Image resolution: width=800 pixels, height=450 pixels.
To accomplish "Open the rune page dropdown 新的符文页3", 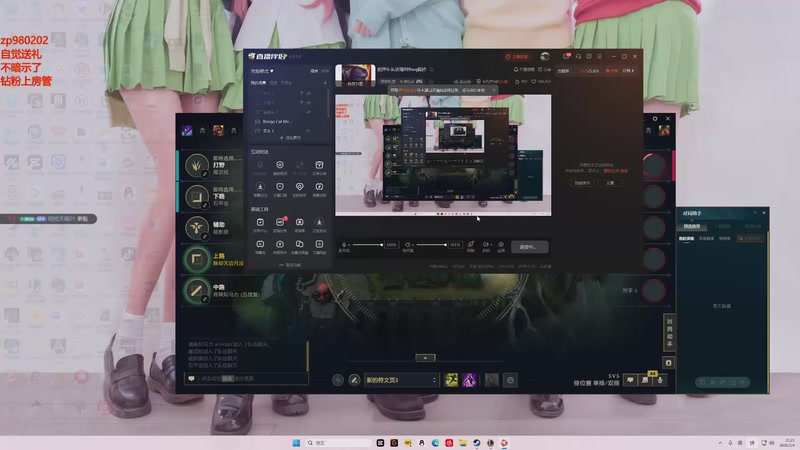I will (401, 380).
